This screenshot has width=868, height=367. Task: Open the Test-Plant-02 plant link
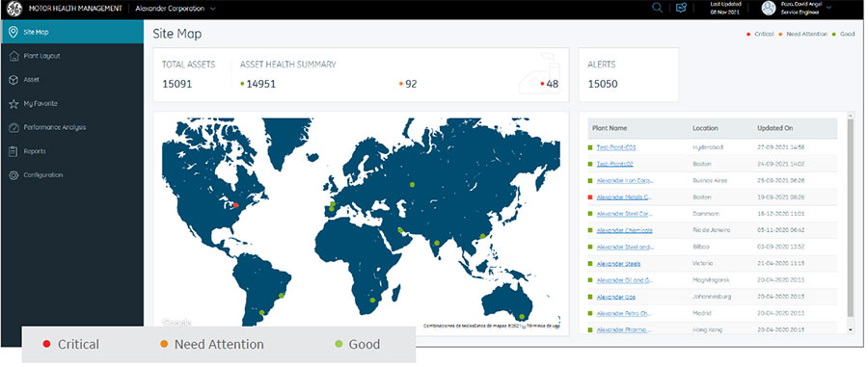coord(614,164)
